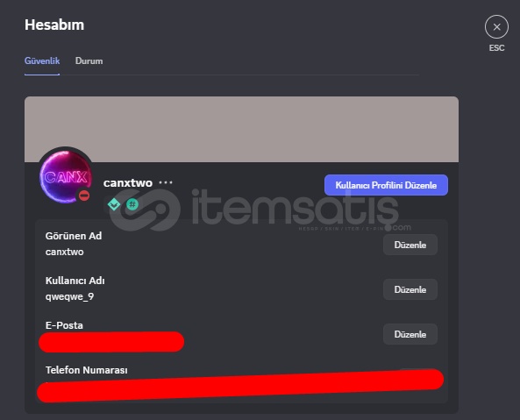Edit Kullanıcı Adı with its Düzenle button
520x420 pixels.
click(410, 289)
